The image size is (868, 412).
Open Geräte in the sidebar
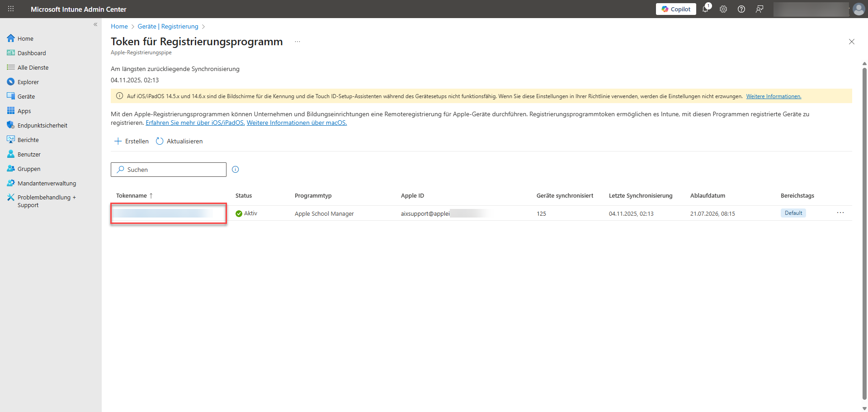(x=26, y=96)
